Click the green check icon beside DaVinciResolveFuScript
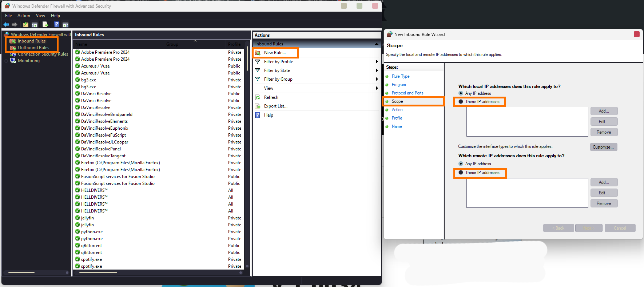The width and height of the screenshot is (644, 287). (x=77, y=135)
